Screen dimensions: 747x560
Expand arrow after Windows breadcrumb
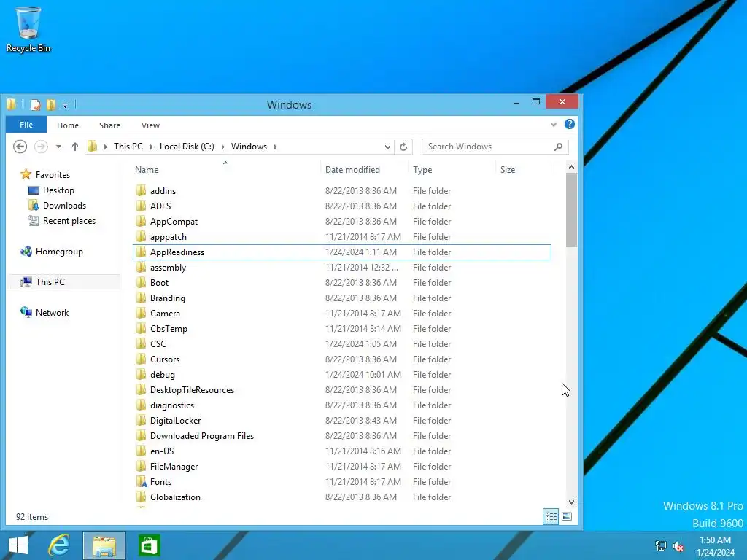275,147
